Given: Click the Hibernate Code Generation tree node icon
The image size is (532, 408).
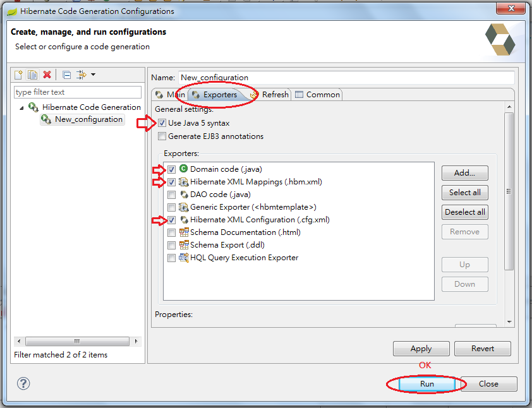Looking at the screenshot, I should pyautogui.click(x=33, y=107).
